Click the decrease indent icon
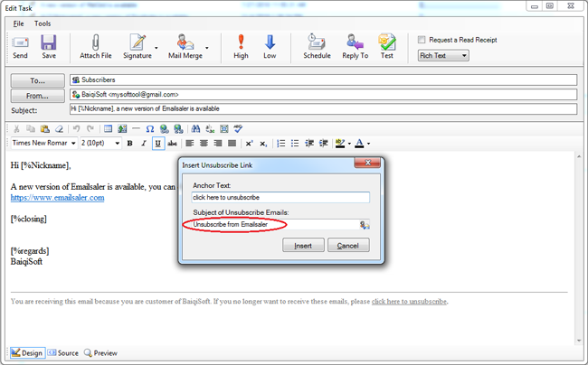Image resolution: width=588 pixels, height=365 pixels. (x=309, y=144)
